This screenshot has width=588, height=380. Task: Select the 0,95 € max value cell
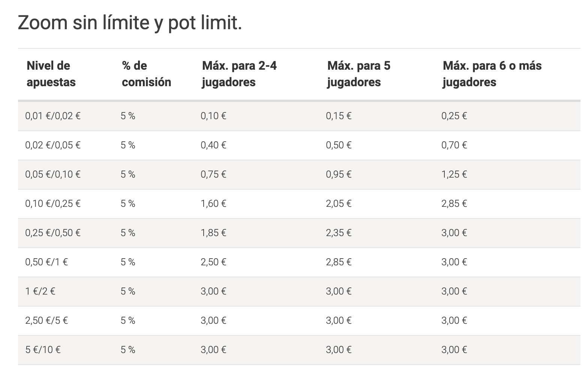coord(339,174)
